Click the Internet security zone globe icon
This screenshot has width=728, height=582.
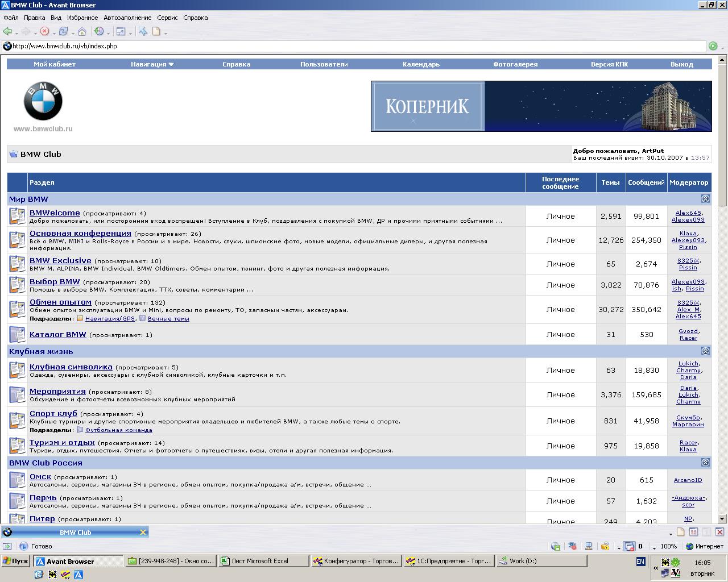click(x=690, y=546)
